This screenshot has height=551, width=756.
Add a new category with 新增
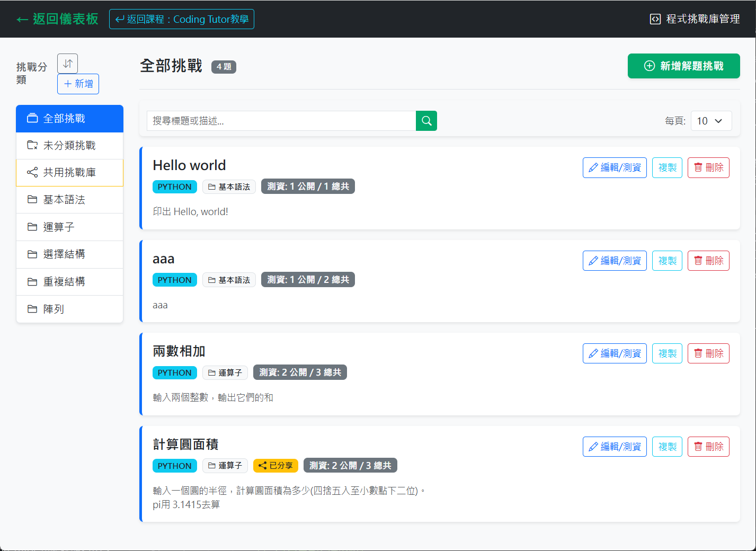click(x=78, y=84)
